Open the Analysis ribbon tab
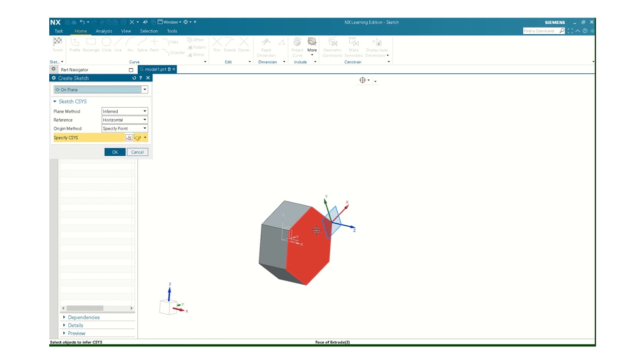Screen dimensions: 644x362 click(104, 31)
